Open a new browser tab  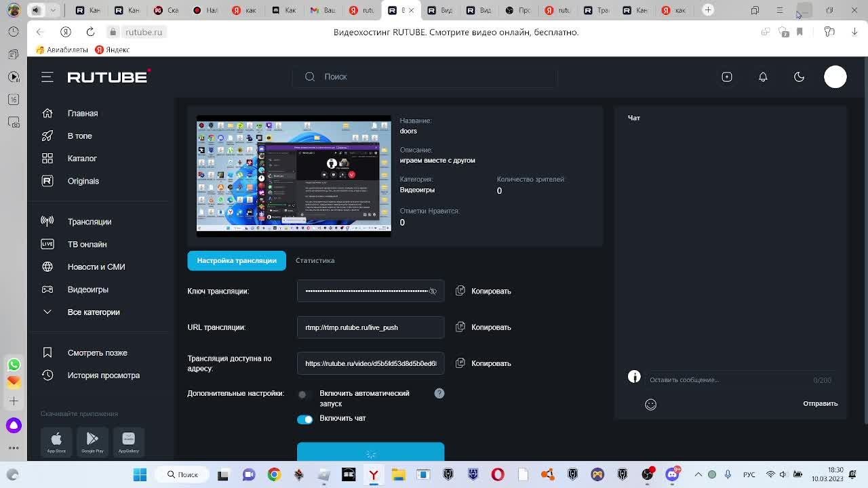tap(708, 9)
